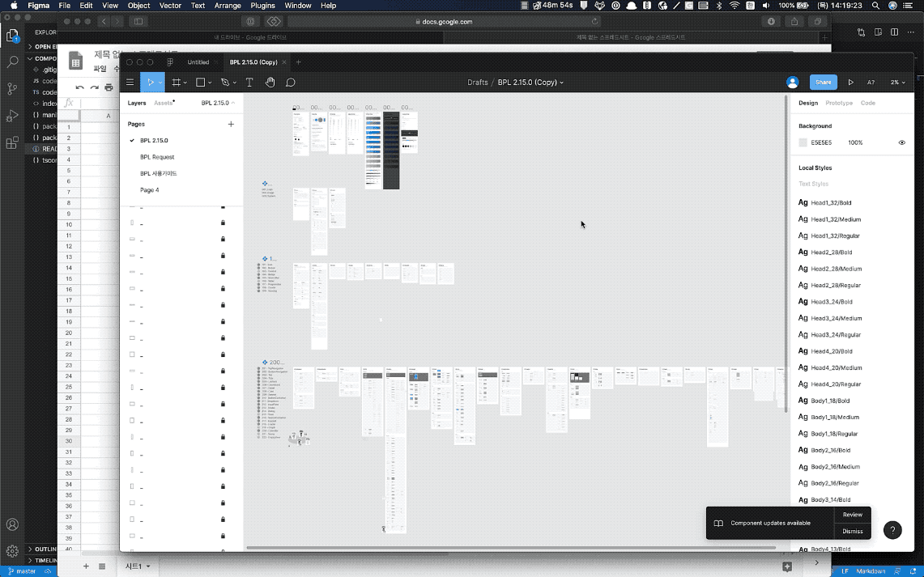The image size is (924, 577).
Task: Collapse pages list via BPL 2.15.0 chevron
Action: click(233, 103)
